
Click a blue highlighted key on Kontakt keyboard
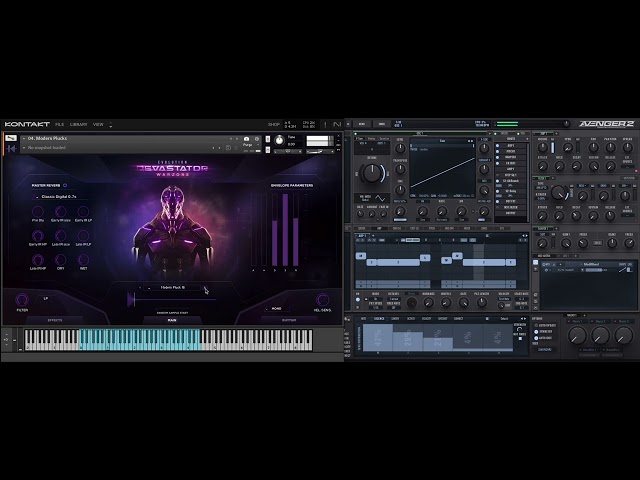click(140, 340)
